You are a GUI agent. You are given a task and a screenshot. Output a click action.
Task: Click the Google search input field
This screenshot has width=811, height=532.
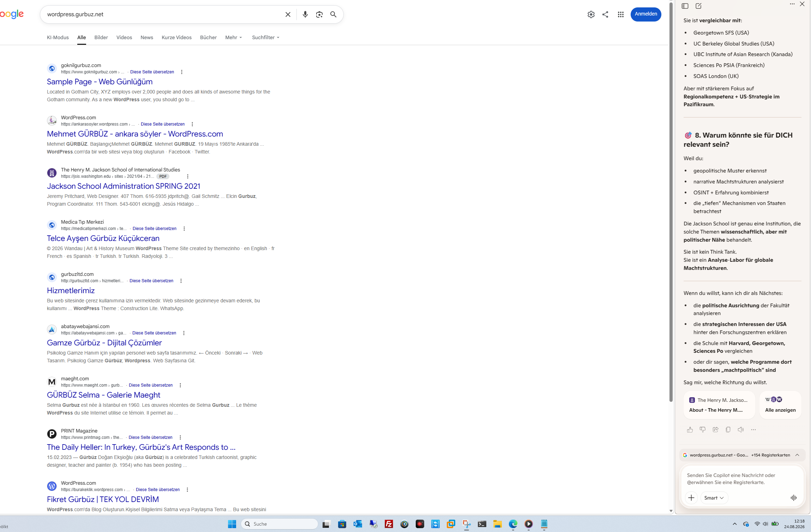(x=162, y=14)
